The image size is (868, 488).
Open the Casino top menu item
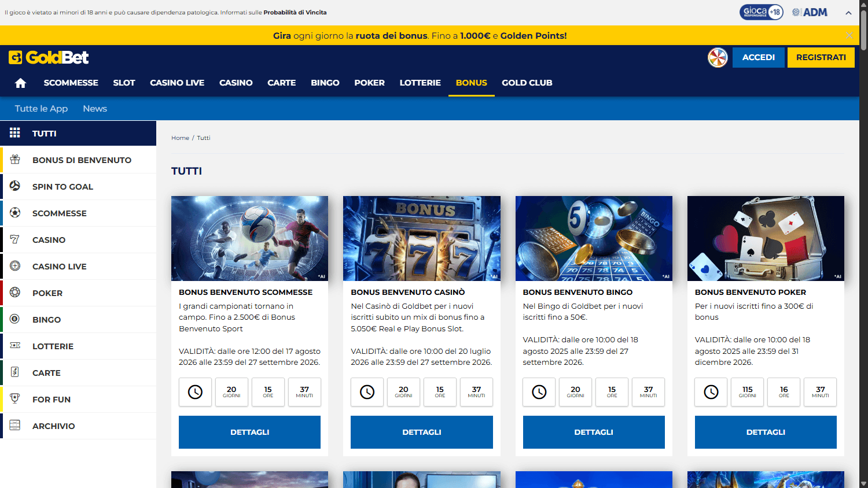tap(236, 83)
